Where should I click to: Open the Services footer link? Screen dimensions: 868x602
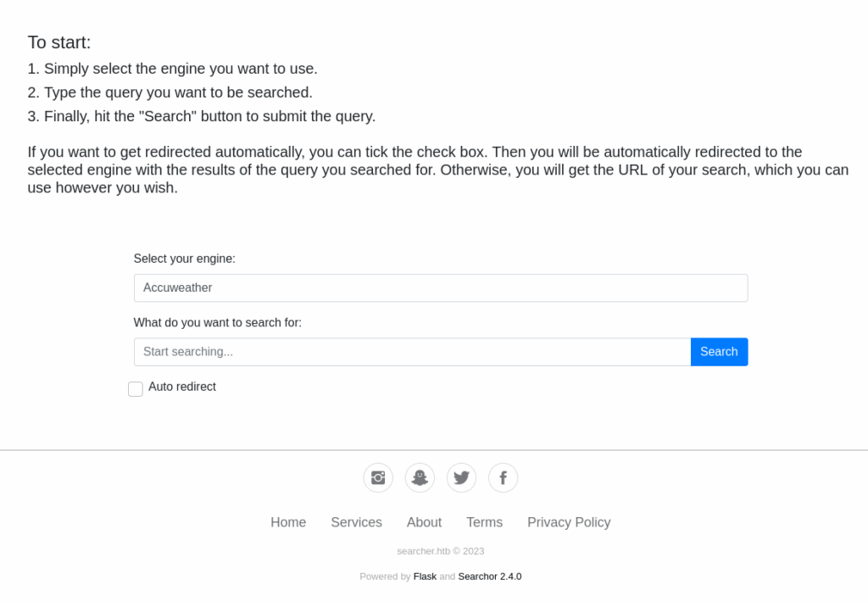[356, 522]
